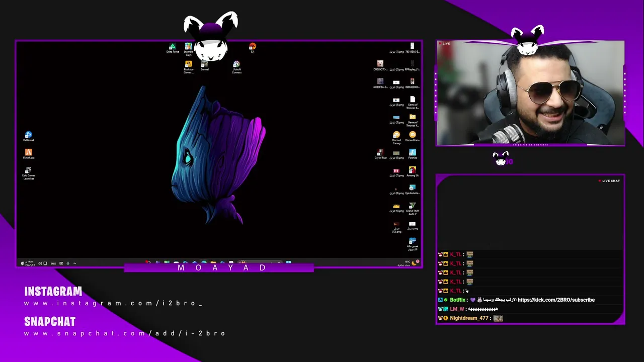The height and width of the screenshot is (362, 644).
Task: Open the (9).png image file
Action: 396,208
